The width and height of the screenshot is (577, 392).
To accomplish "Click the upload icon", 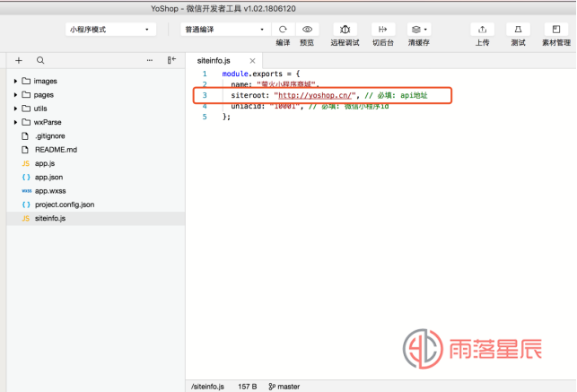I will pyautogui.click(x=482, y=30).
